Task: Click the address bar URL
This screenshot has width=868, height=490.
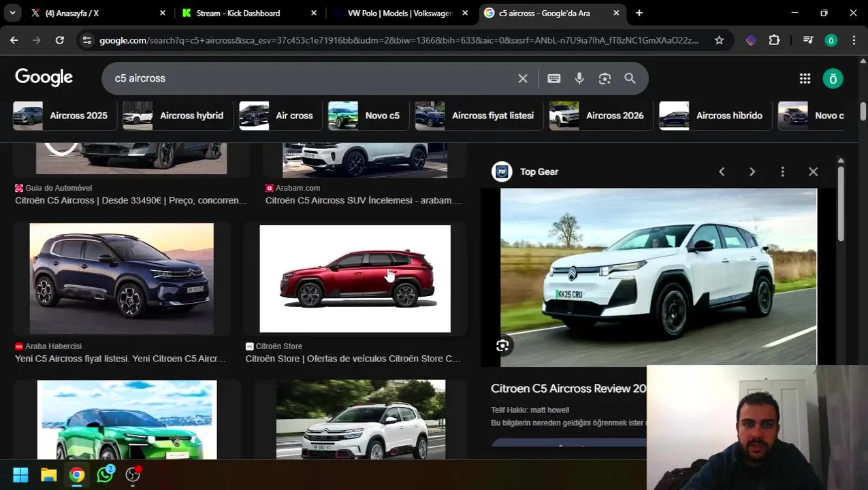Action: (x=399, y=40)
